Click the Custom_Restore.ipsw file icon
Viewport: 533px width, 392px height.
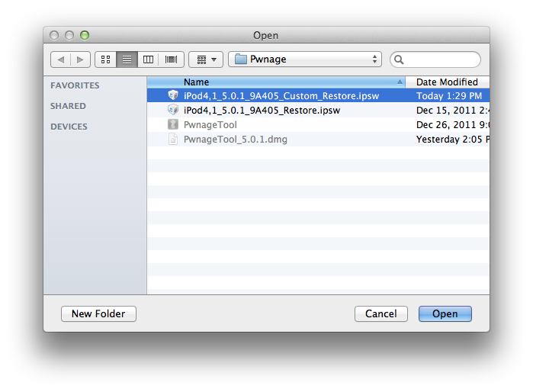[173, 96]
